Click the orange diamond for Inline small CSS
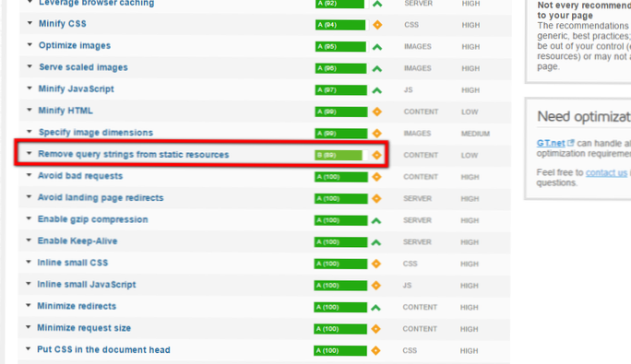This screenshot has height=364, width=631. (376, 264)
